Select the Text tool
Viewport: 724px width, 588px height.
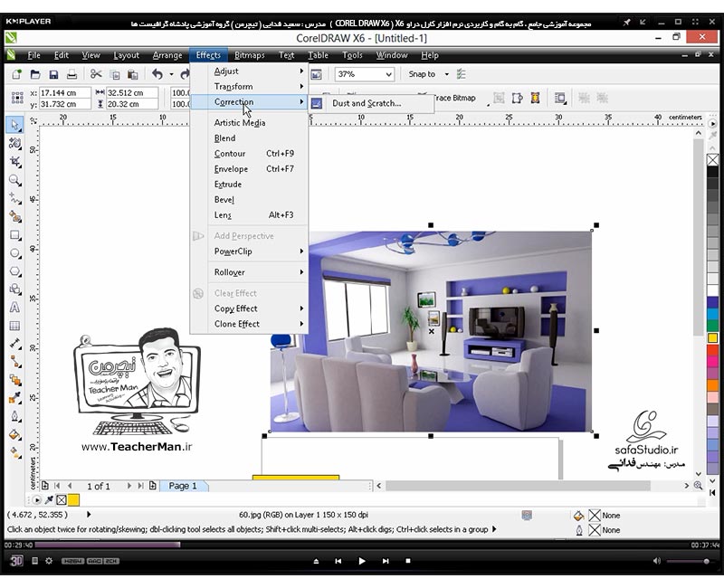tap(14, 307)
